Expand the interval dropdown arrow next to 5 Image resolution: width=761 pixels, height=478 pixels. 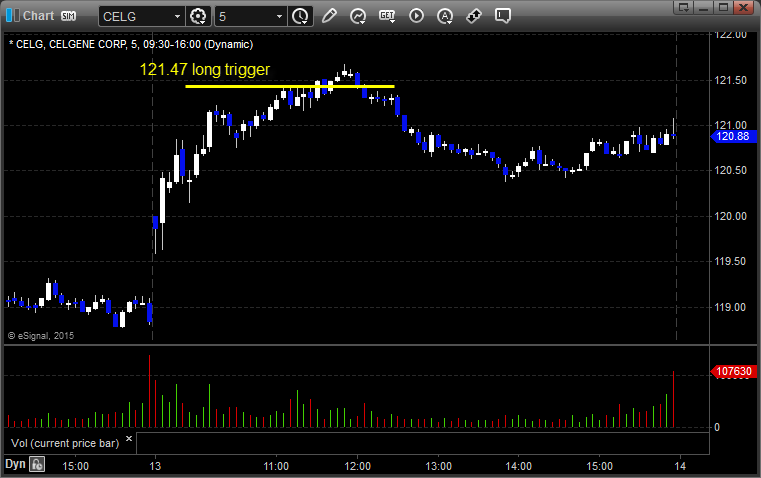pos(280,16)
